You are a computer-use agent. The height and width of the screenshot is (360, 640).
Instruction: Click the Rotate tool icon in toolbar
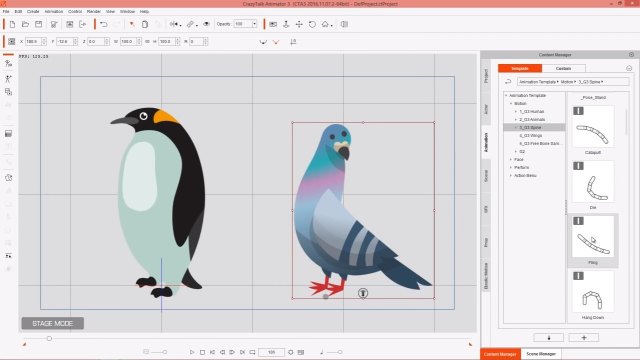click(x=312, y=24)
